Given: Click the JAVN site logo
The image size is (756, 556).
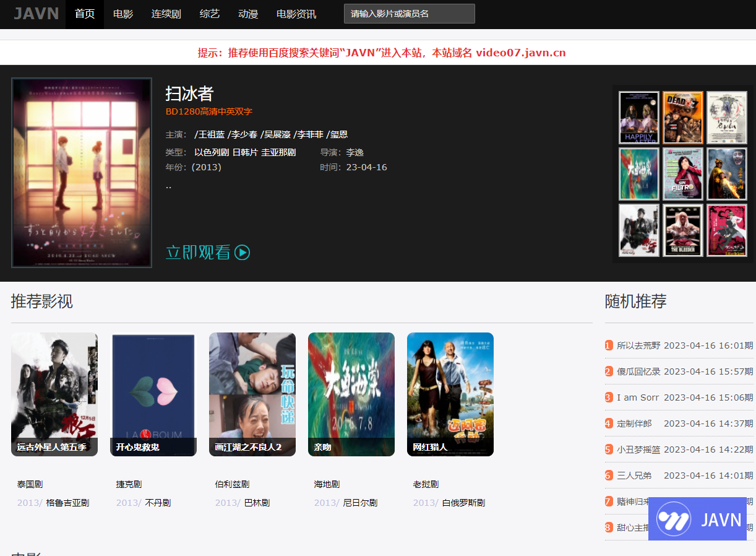Looking at the screenshot, I should click(37, 14).
